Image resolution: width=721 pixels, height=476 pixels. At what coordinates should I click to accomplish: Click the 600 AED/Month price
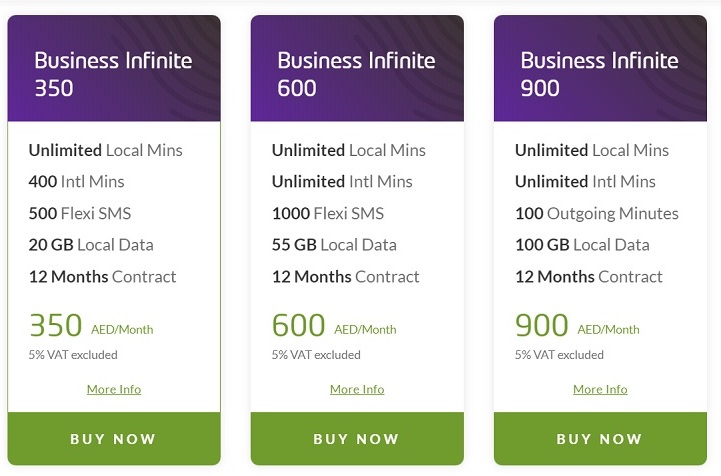tap(334, 327)
